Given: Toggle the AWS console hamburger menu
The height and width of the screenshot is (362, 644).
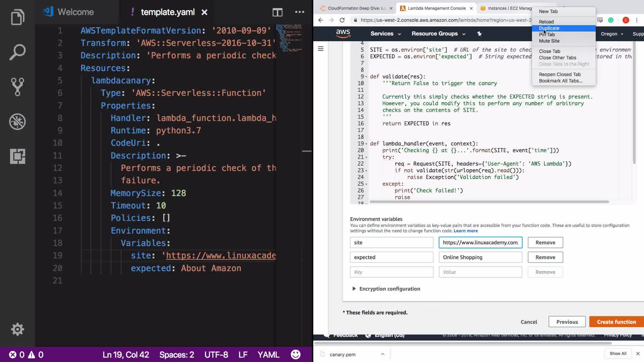Looking at the screenshot, I should coord(321,49).
